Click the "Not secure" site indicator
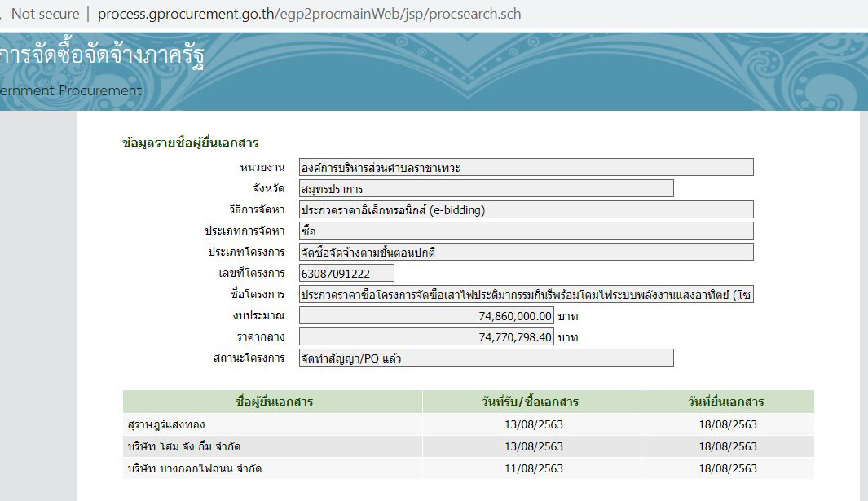 coord(45,14)
